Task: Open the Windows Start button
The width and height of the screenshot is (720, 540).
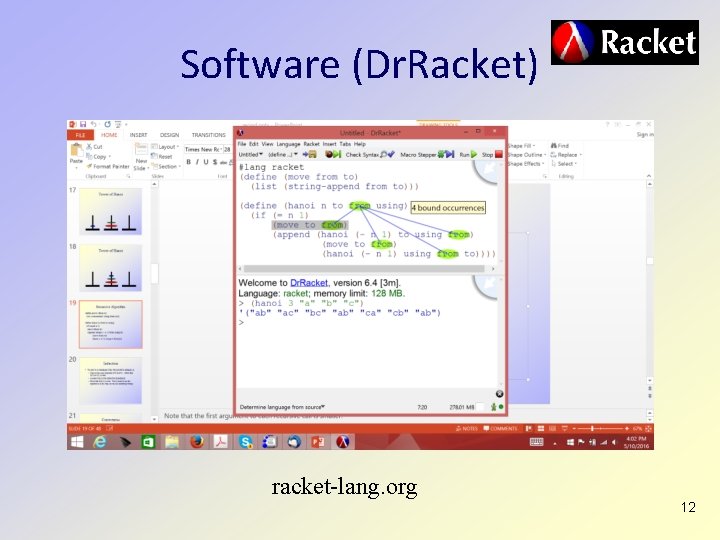Action: click(x=77, y=442)
